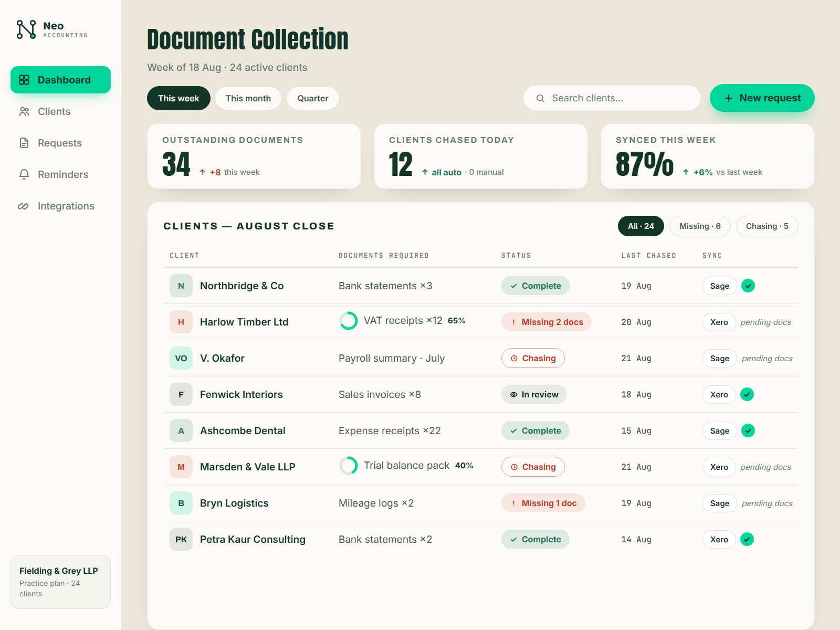Filter clients by All · 24
This screenshot has width=840, height=630.
point(641,226)
